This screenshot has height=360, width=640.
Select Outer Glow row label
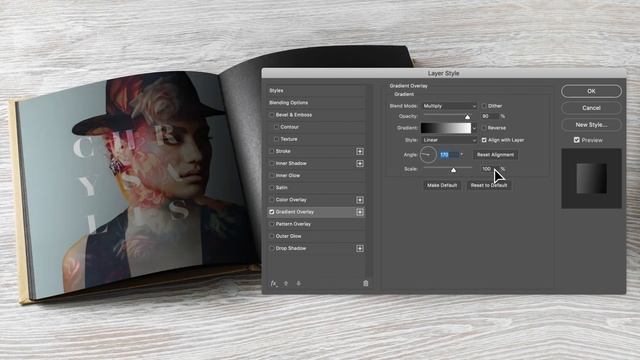288,236
